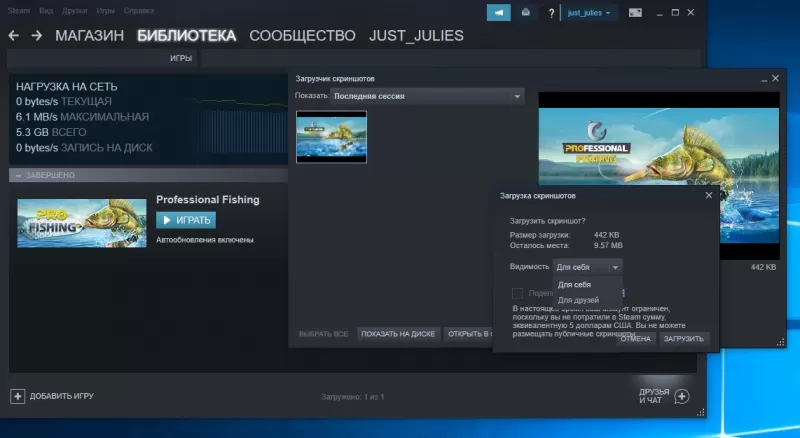Go to the БИБЛИОТЕКА tab
The height and width of the screenshot is (438, 800).
[x=187, y=36]
